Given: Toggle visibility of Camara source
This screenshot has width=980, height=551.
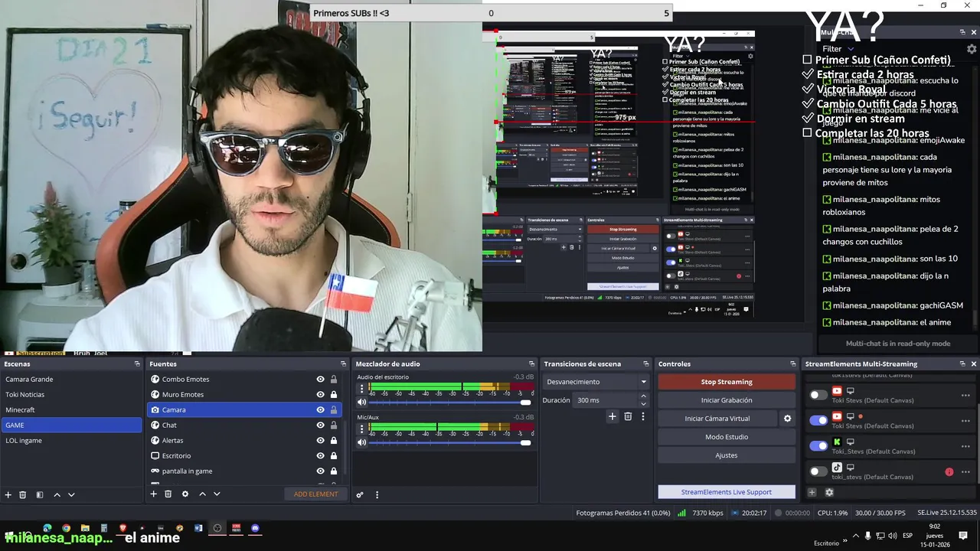Looking at the screenshot, I should tap(320, 409).
